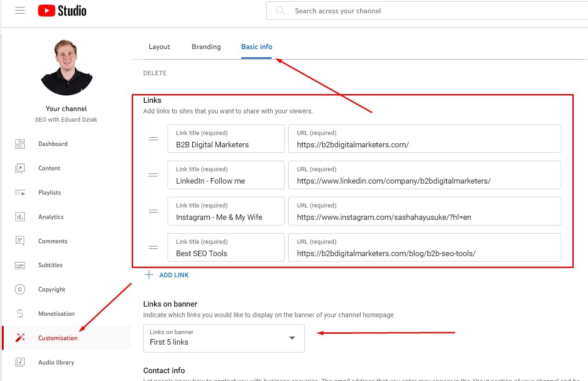Viewport: 588px width, 381px height.
Task: Click 'SEO with Eduard Dziak' channel name
Action: pos(66,120)
